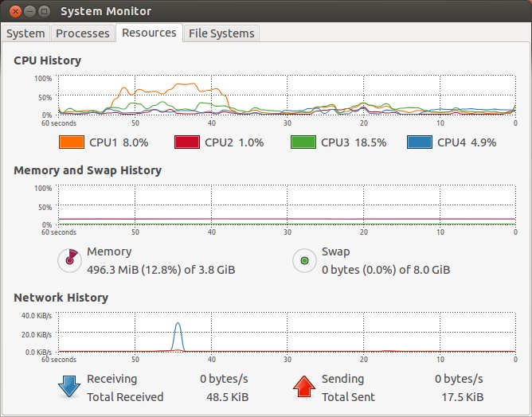Click the CPU2 1.0% label
Viewport: 532px width, 417px height.
tap(234, 142)
